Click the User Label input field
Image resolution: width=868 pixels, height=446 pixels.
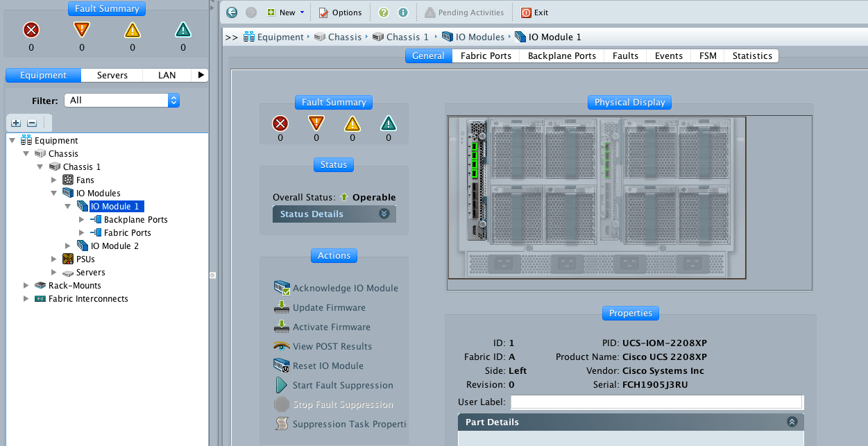tap(656, 402)
